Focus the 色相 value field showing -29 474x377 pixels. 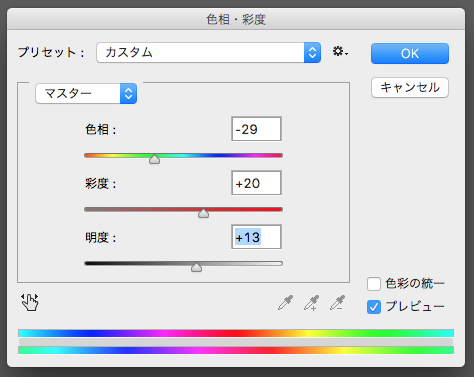[x=256, y=129]
